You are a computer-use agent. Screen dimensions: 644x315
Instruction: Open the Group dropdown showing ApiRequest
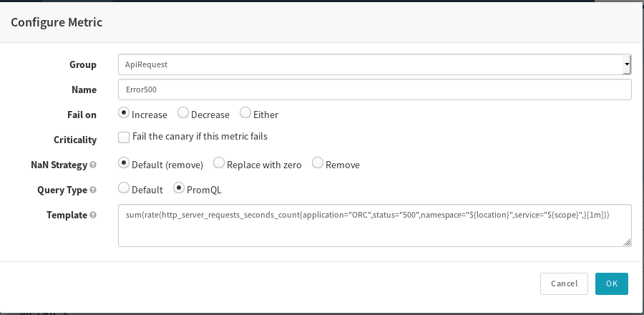coord(374,64)
